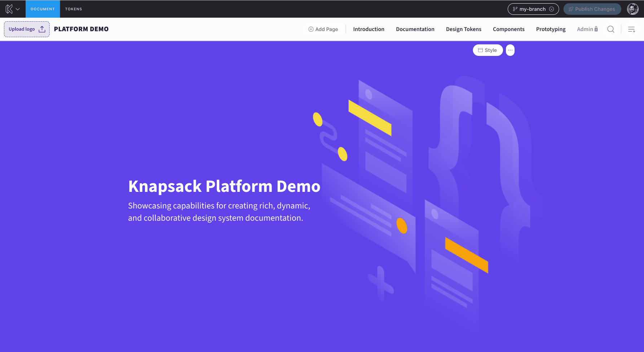The image size is (644, 352).
Task: Click the Add Page option
Action: click(x=323, y=29)
